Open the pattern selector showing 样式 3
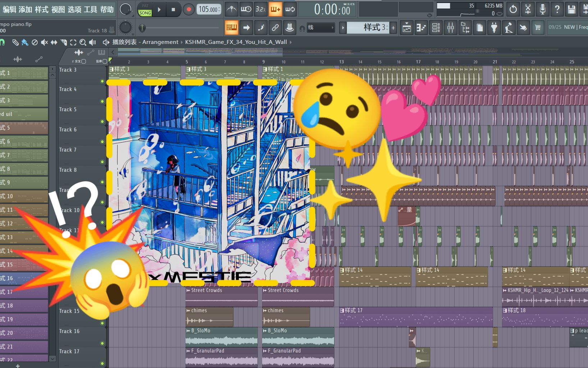 point(368,27)
